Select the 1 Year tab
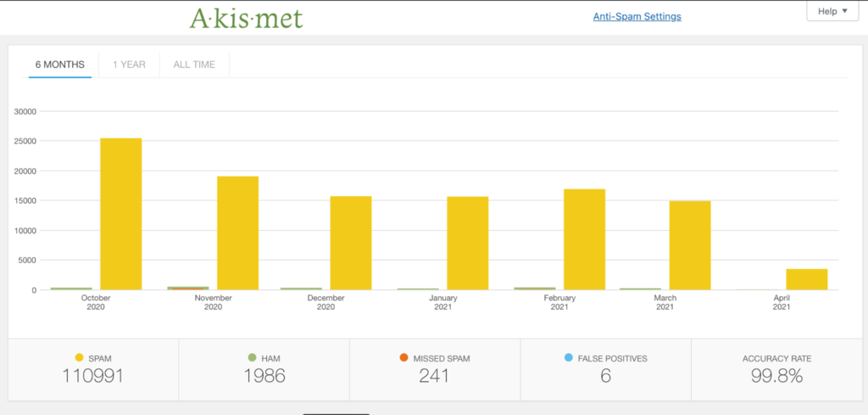Screen dimensions: 868x415 click(x=129, y=64)
